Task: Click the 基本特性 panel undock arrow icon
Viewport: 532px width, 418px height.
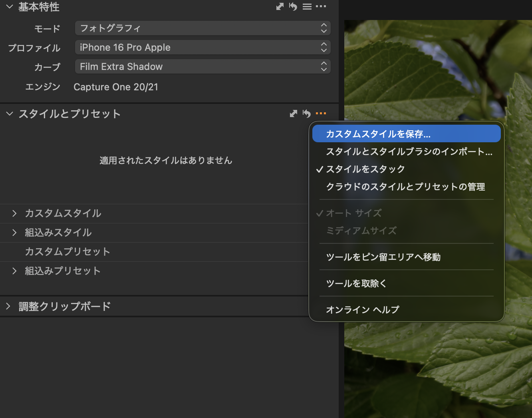Action: pyautogui.click(x=280, y=6)
